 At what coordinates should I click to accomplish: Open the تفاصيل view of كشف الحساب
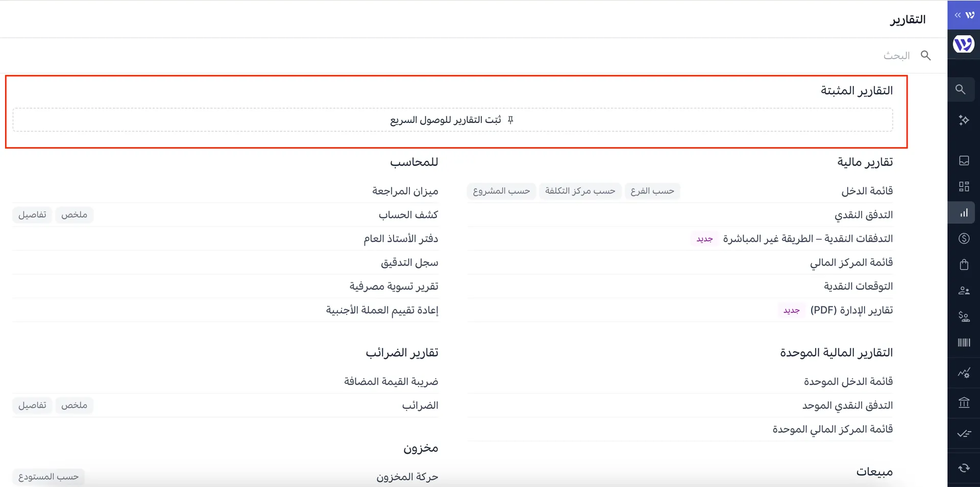click(32, 215)
